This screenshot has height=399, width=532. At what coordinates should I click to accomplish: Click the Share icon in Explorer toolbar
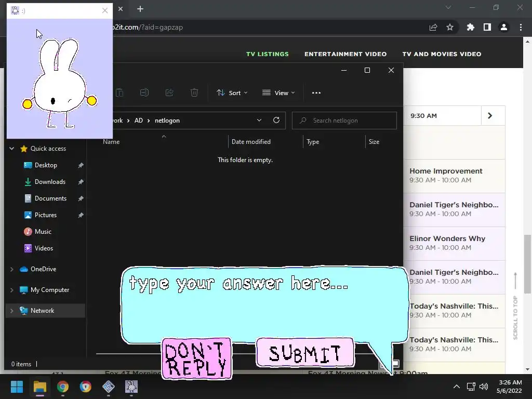pyautogui.click(x=169, y=92)
